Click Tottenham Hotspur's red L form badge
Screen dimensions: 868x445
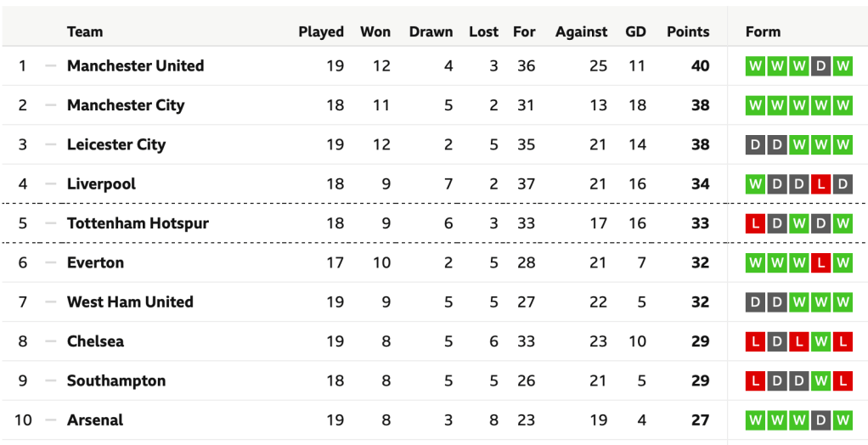point(754,224)
